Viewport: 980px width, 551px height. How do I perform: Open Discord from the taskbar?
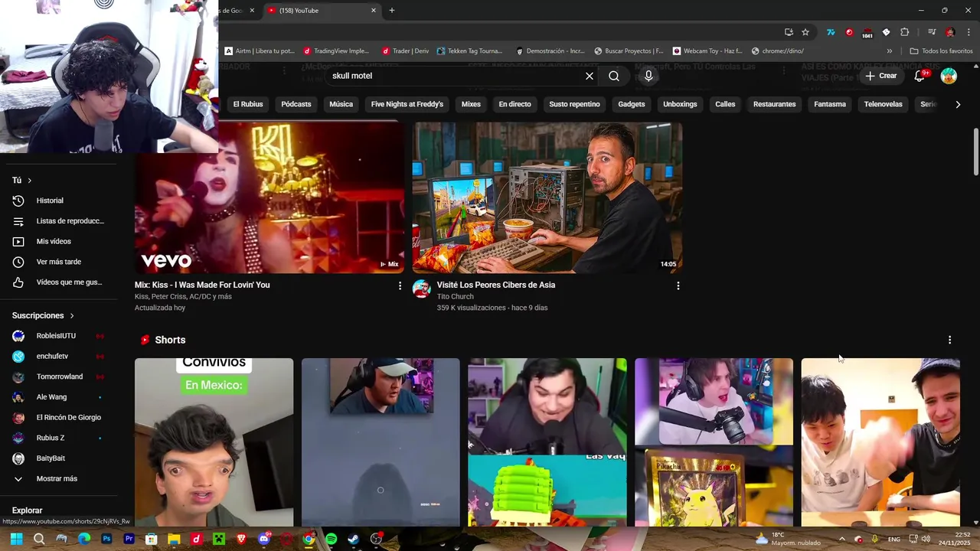coord(264,539)
